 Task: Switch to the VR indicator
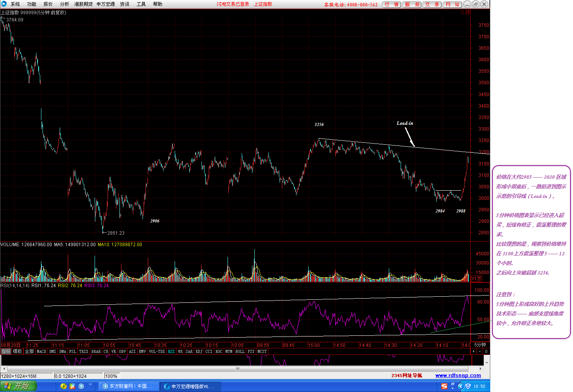114,351
